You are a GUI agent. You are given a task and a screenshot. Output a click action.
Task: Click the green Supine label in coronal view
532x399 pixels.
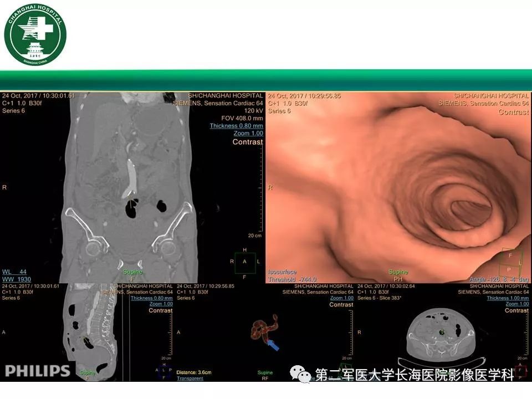132,272
